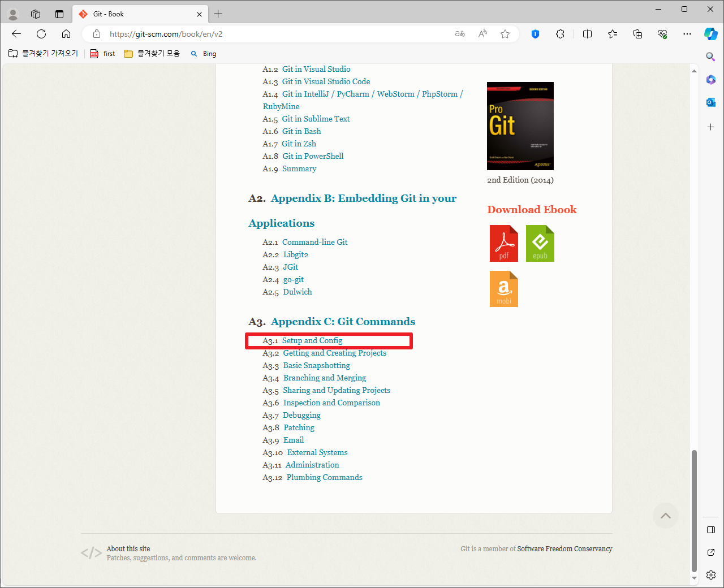Close the Git - Book tab
724x588 pixels.
pyautogui.click(x=199, y=14)
